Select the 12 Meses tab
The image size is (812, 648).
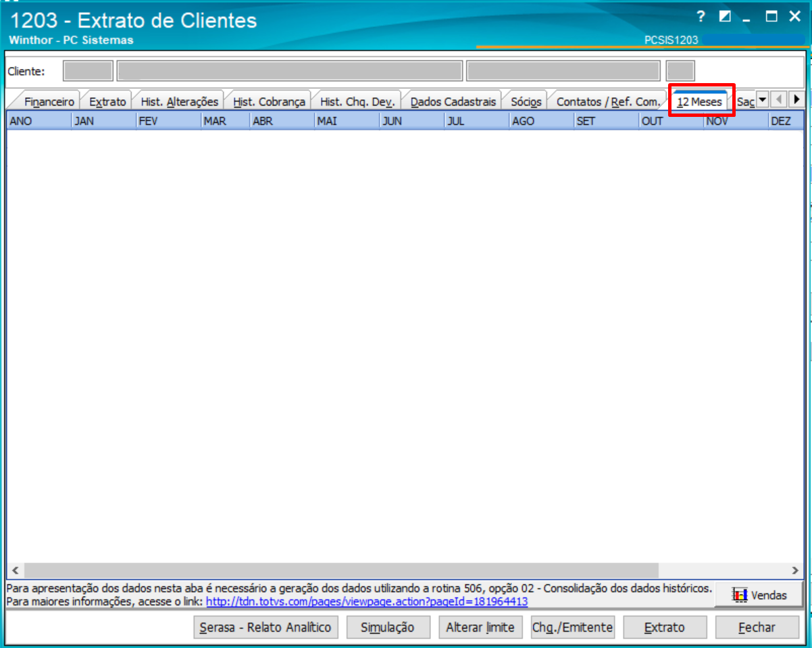[x=700, y=101]
